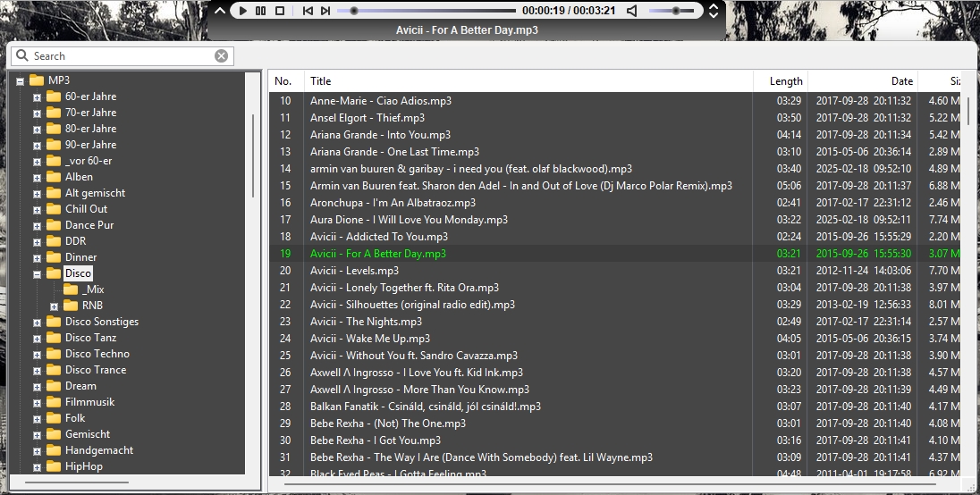The image size is (980, 495).
Task: Skip to the next track
Action: pos(325,11)
